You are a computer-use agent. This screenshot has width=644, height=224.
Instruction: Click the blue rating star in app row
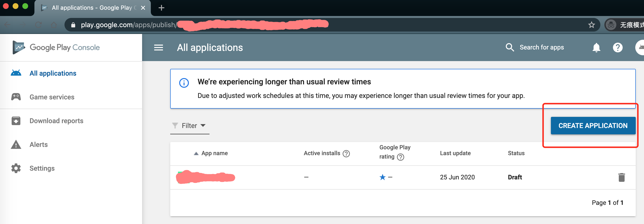pos(382,177)
